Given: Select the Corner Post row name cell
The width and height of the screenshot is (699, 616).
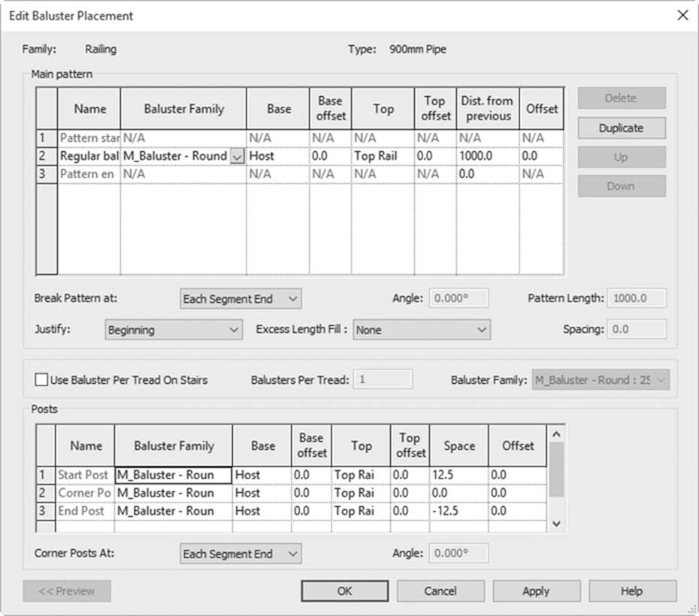Looking at the screenshot, I should coord(85,493).
